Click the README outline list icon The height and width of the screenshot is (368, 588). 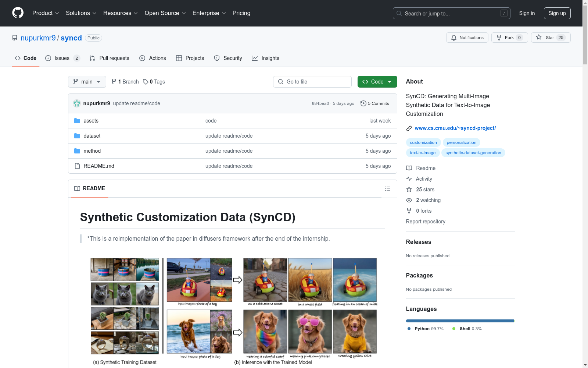click(x=387, y=189)
